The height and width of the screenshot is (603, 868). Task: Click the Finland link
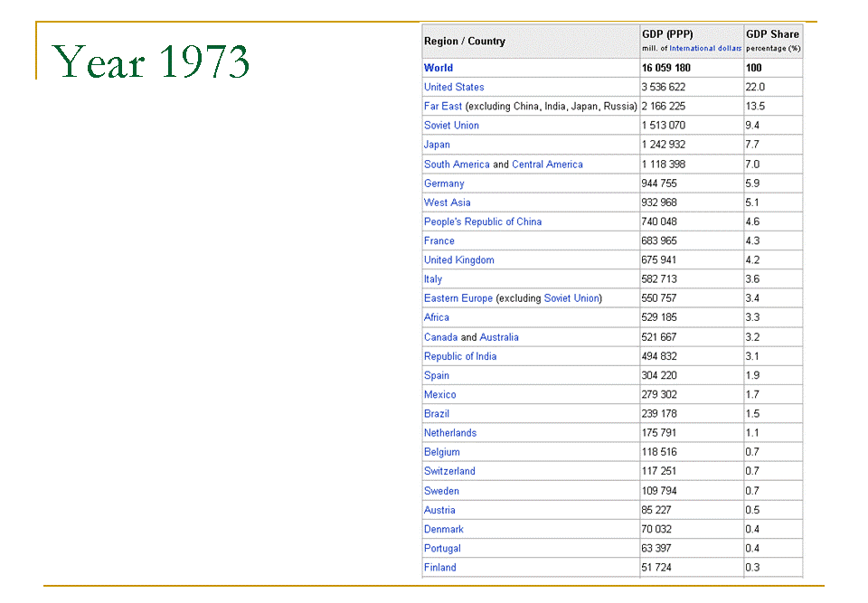(440, 568)
